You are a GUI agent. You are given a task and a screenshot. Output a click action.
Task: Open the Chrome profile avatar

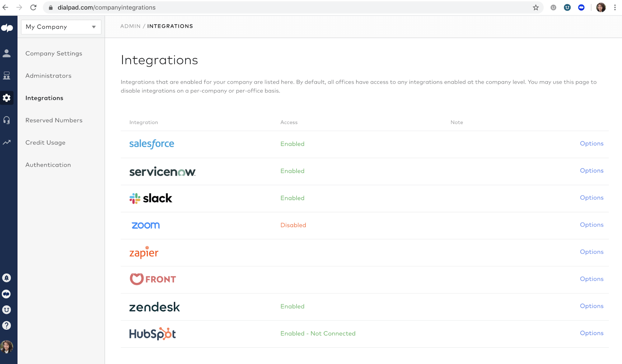601,7
